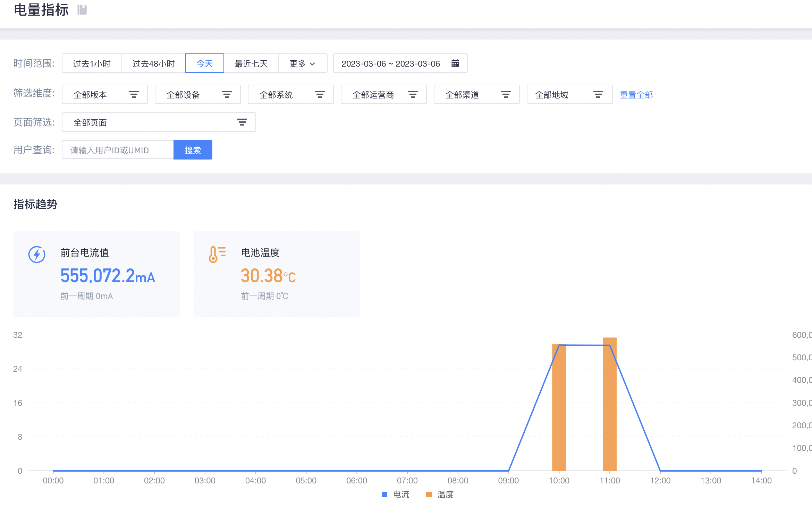This screenshot has height=516, width=812.
Task: Select the 最近七天 time range
Action: [x=251, y=63]
